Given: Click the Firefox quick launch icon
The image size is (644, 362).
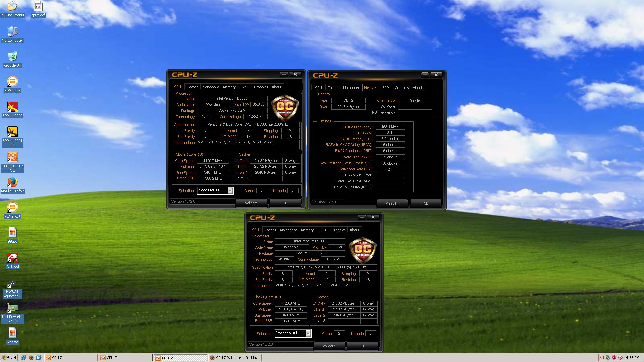Looking at the screenshot, I should point(31,358).
